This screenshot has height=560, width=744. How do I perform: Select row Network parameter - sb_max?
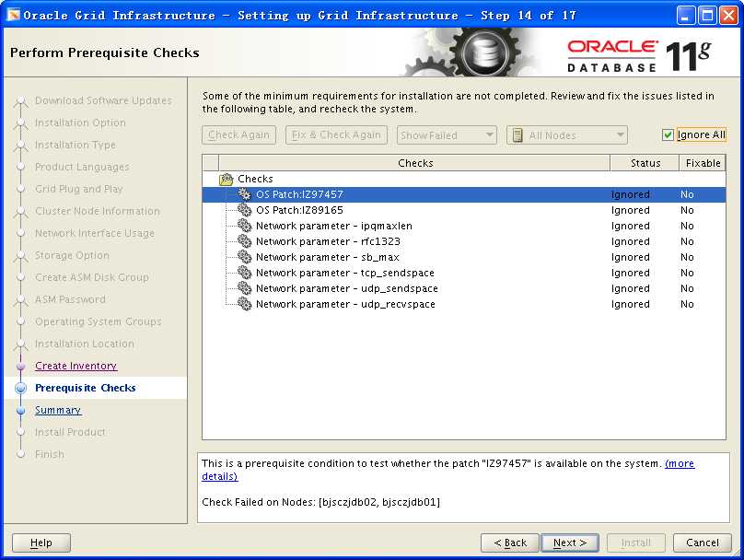[x=463, y=257]
